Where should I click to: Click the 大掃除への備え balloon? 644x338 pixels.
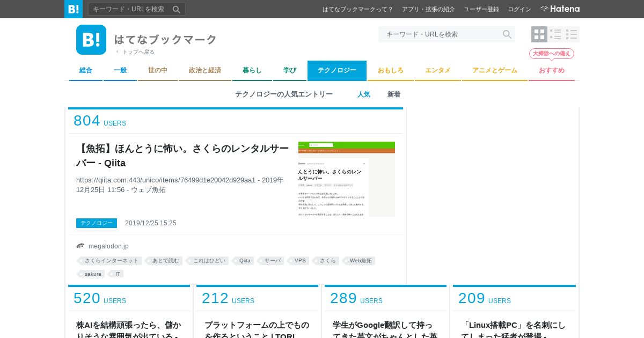click(552, 54)
